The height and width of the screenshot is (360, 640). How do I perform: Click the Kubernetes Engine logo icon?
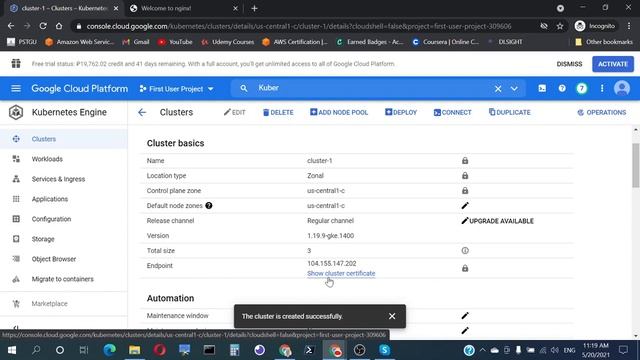point(16,112)
